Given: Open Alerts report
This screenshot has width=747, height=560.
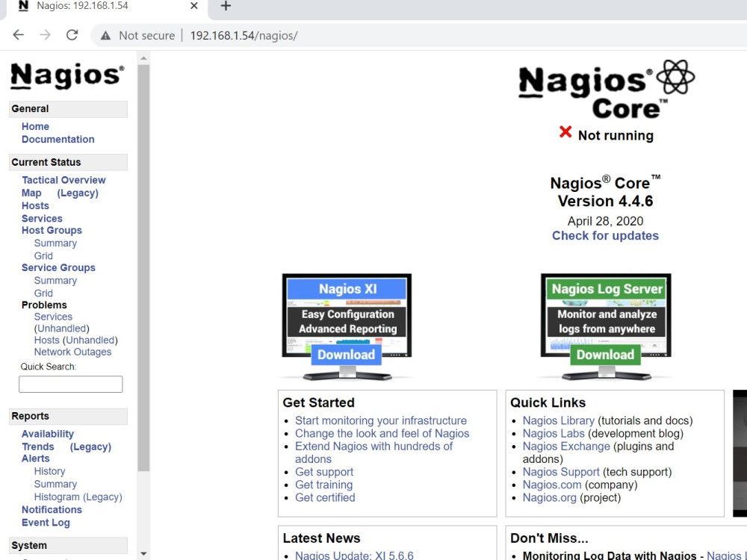Looking at the screenshot, I should 36,458.
